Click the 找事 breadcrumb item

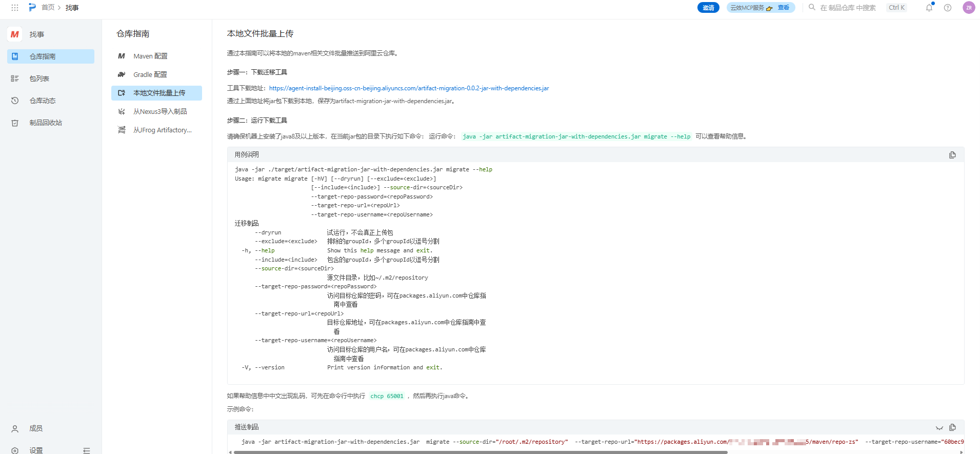click(72, 8)
